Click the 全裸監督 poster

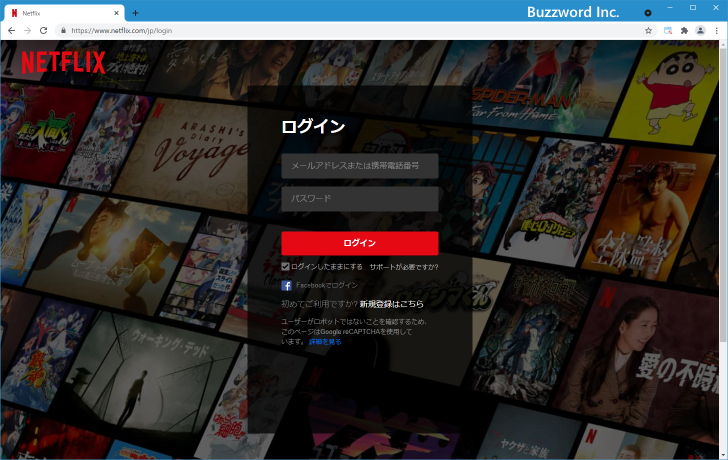pos(648,216)
